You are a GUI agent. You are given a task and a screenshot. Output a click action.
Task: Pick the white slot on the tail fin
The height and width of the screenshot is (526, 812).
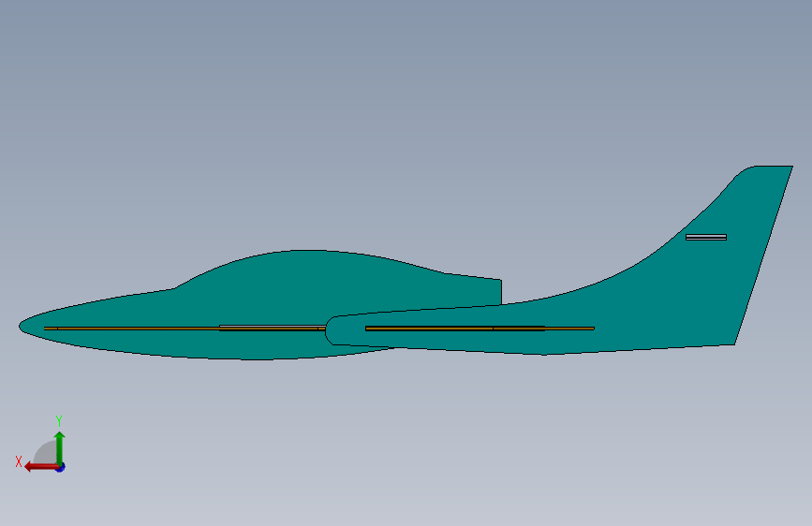(706, 237)
